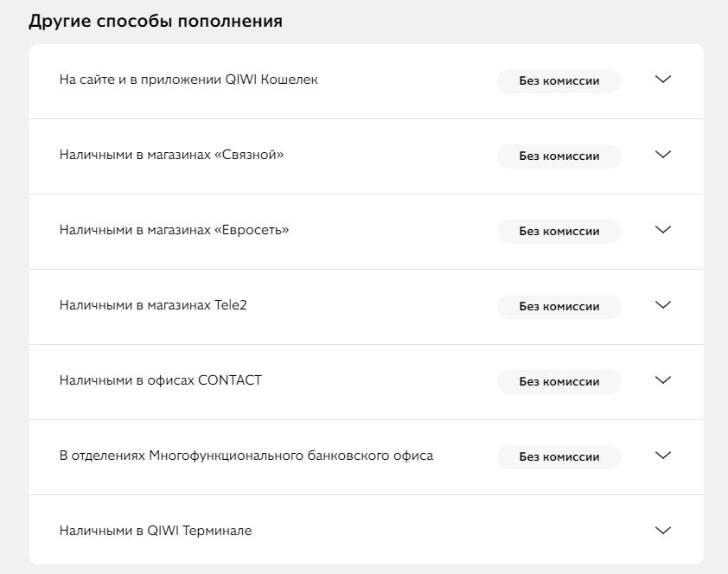Click 'Без комиссии' badge for «Евросеть»
The image size is (728, 574).
[559, 231]
